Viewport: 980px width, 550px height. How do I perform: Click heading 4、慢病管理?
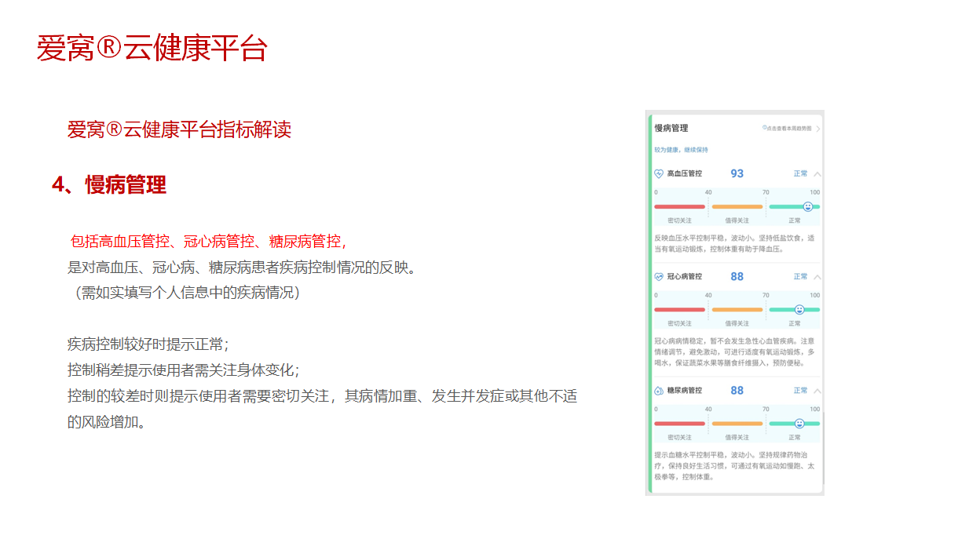tap(109, 185)
